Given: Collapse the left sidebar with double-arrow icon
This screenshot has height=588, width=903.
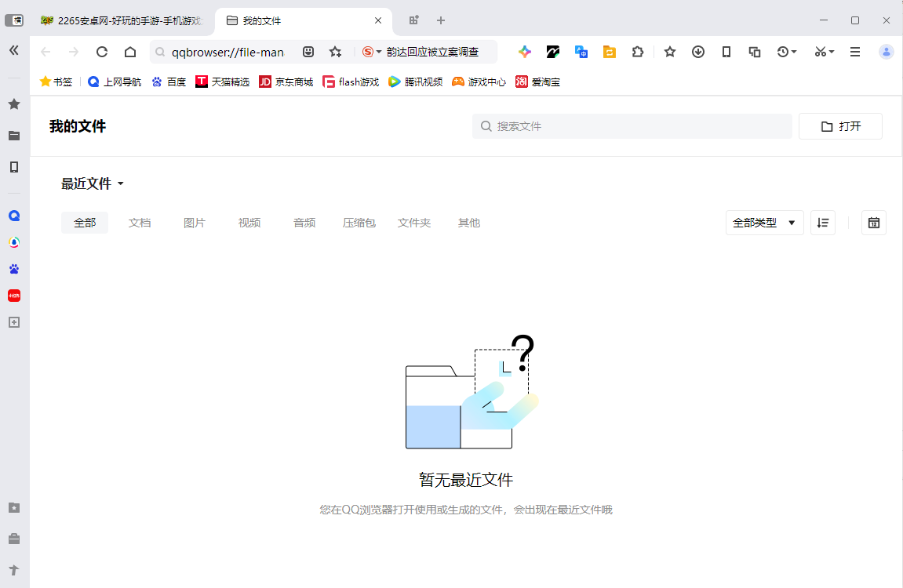Looking at the screenshot, I should click(13, 50).
